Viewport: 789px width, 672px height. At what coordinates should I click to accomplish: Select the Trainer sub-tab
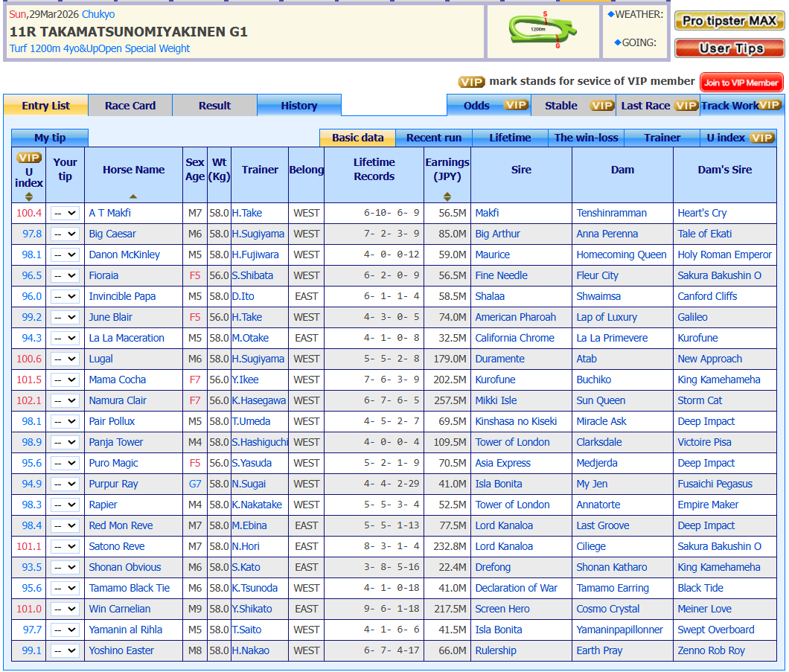[662, 138]
